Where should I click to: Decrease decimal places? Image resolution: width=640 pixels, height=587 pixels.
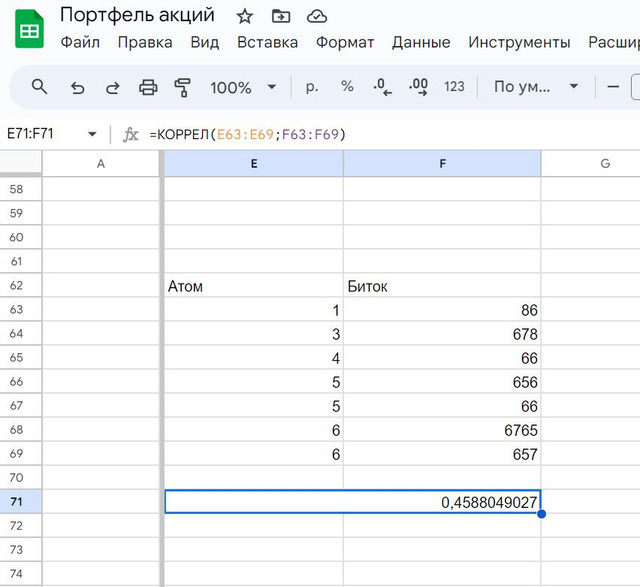tap(382, 87)
